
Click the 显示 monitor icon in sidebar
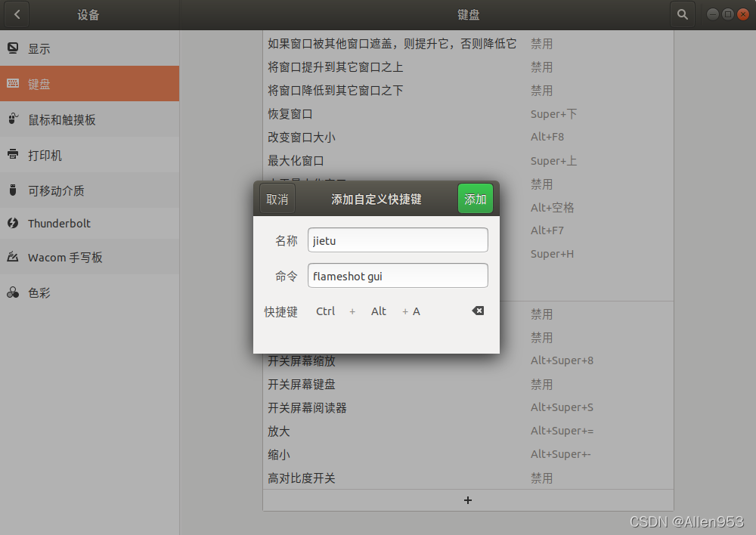pyautogui.click(x=13, y=48)
